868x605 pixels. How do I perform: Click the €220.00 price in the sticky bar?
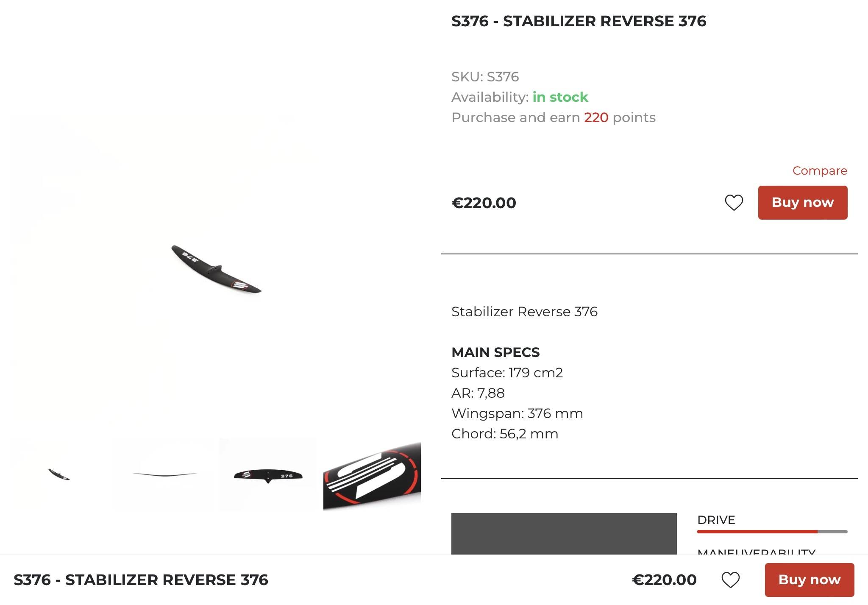coord(664,580)
